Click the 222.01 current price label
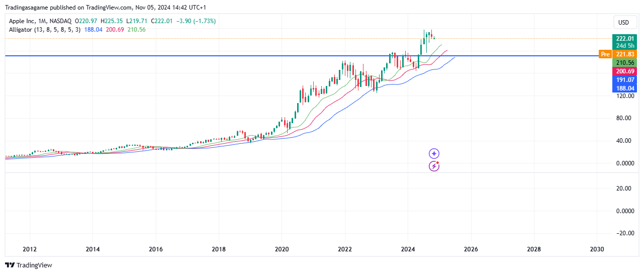Screen dimensions: 644x274 [623, 39]
